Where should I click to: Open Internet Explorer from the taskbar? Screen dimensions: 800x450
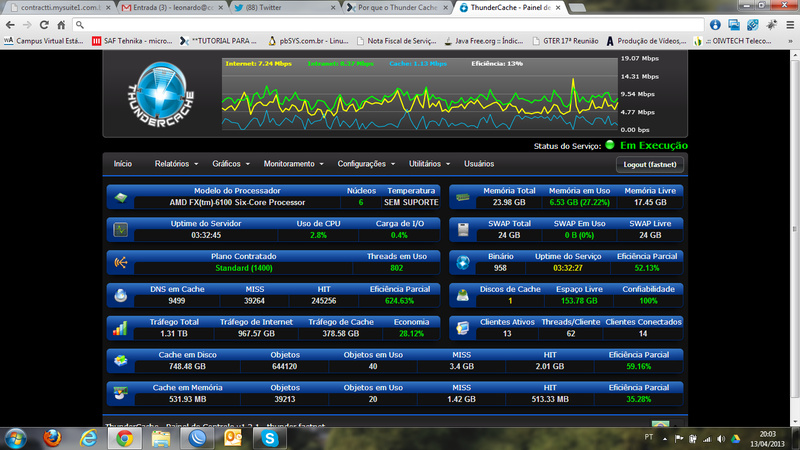pos(88,438)
